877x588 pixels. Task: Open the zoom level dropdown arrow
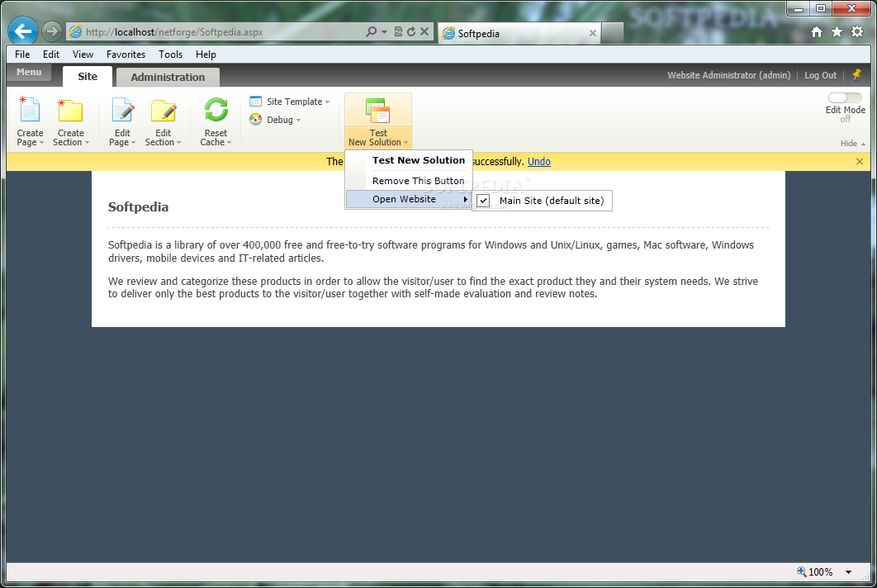[x=848, y=571]
